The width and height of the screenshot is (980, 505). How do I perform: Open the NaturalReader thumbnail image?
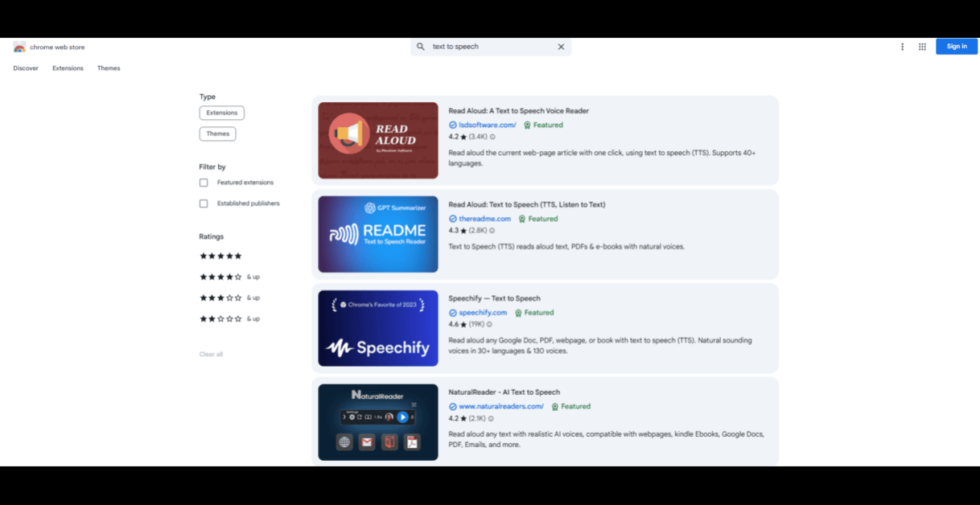[x=378, y=422]
